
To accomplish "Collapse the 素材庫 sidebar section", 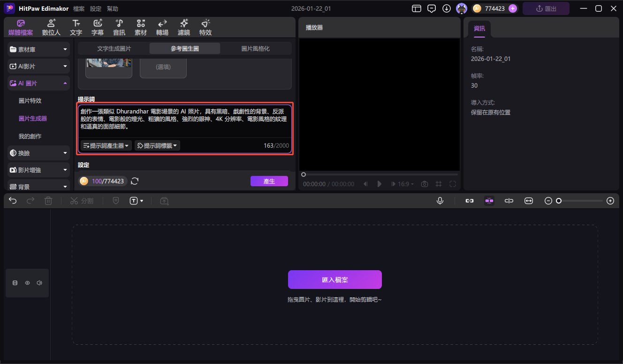I will tap(65, 49).
